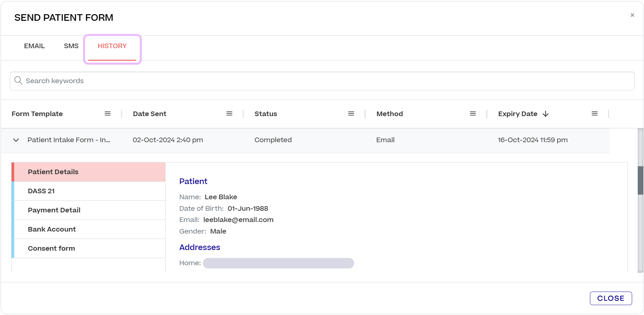
Task: Collapse the Patient Intake Form row
Action: tap(16, 140)
